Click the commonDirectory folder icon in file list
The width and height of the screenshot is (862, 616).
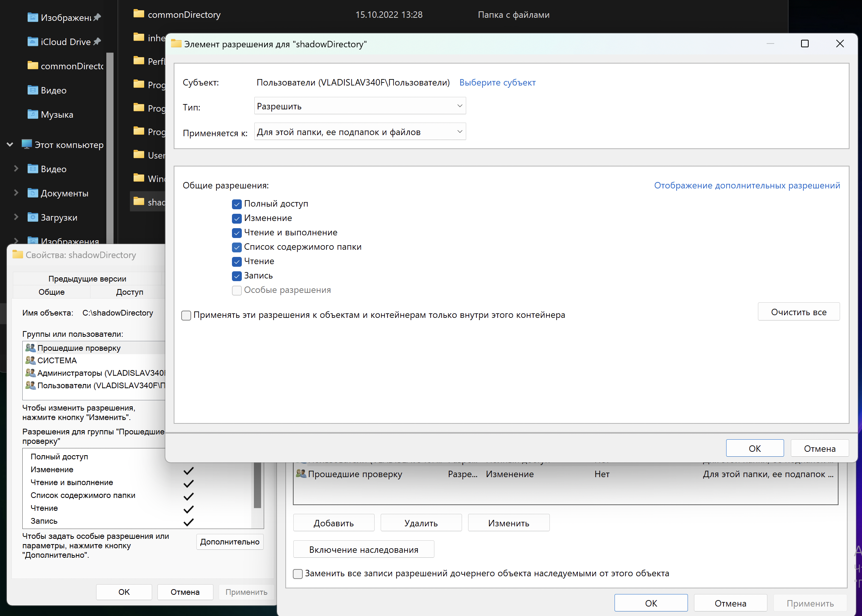click(139, 14)
